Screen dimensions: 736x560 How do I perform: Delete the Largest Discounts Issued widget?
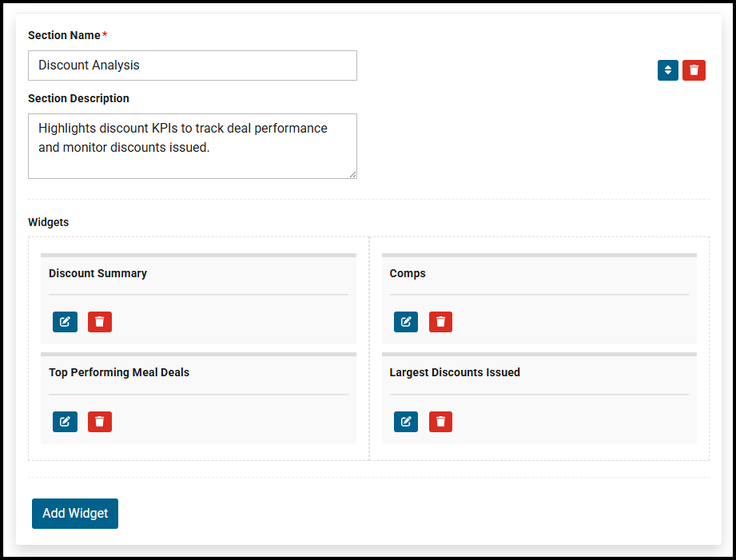pos(440,422)
